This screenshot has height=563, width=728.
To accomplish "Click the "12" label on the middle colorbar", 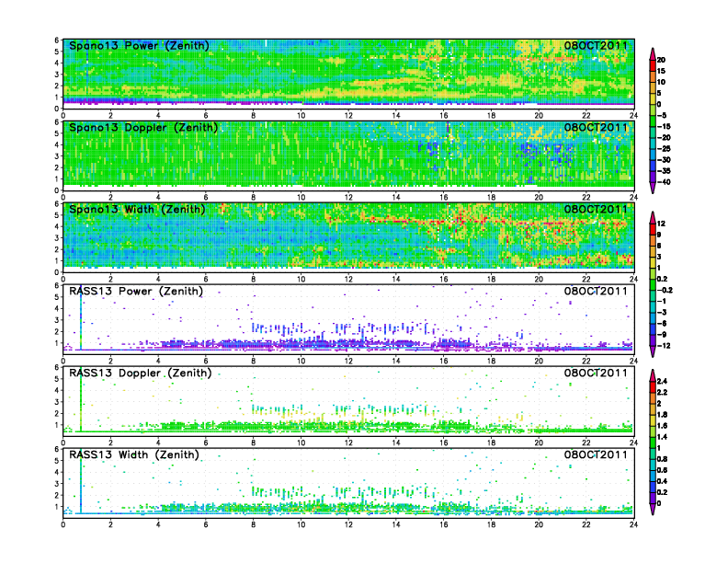I will tap(661, 224).
